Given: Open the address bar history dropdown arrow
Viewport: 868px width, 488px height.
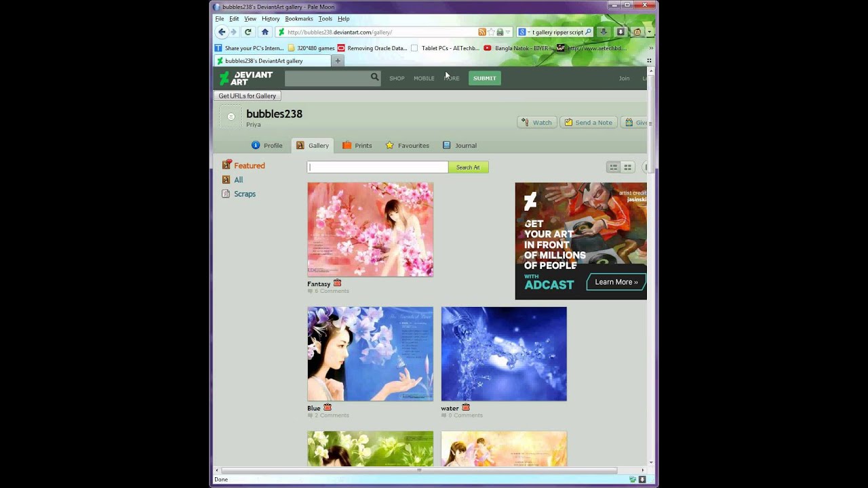Looking at the screenshot, I should pos(508,32).
